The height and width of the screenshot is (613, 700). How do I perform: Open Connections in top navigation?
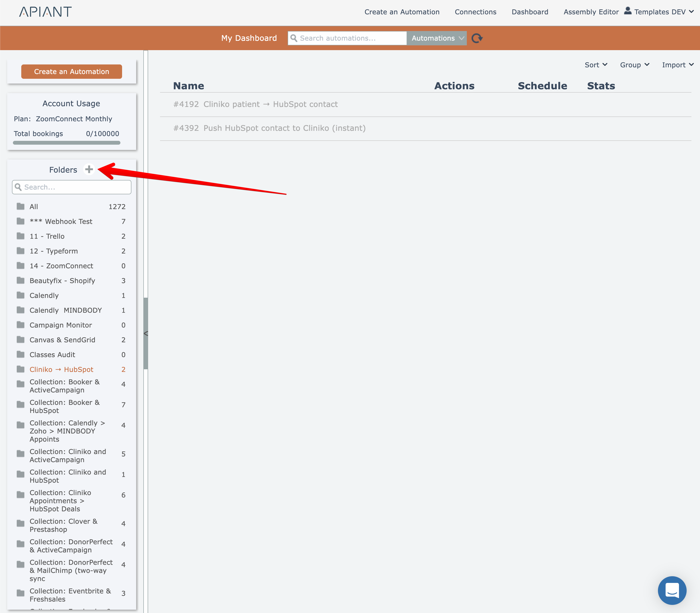click(x=475, y=12)
